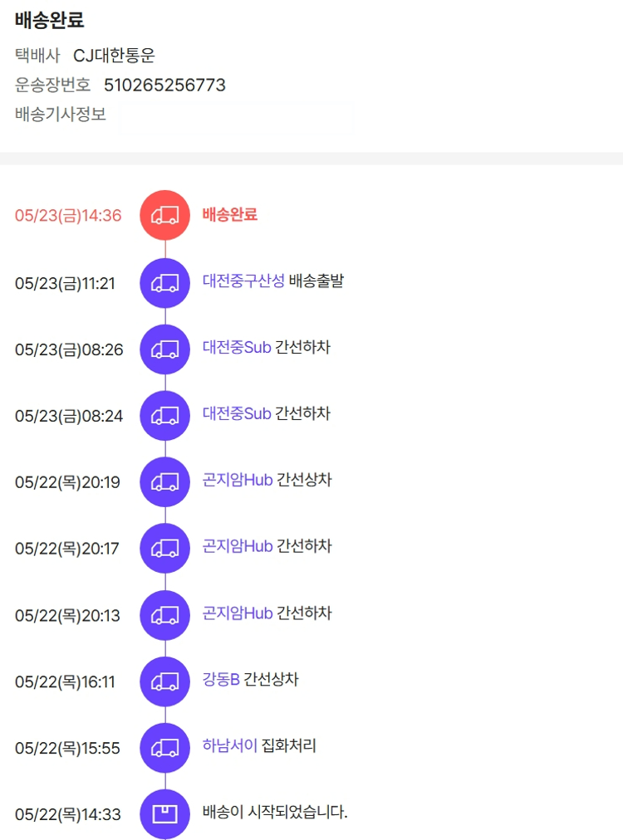The height and width of the screenshot is (840, 623).
Task: Click truck icon at 05/23 08:24 entry
Action: pyautogui.click(x=164, y=415)
